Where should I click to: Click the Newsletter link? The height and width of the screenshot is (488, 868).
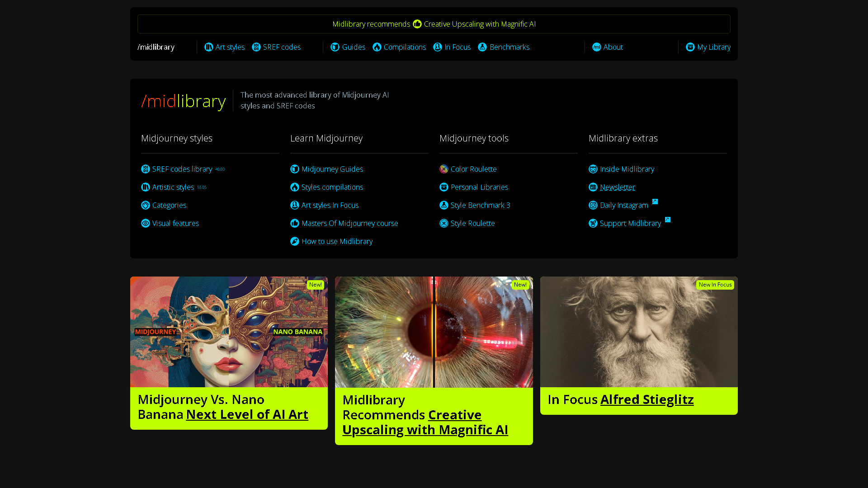618,187
